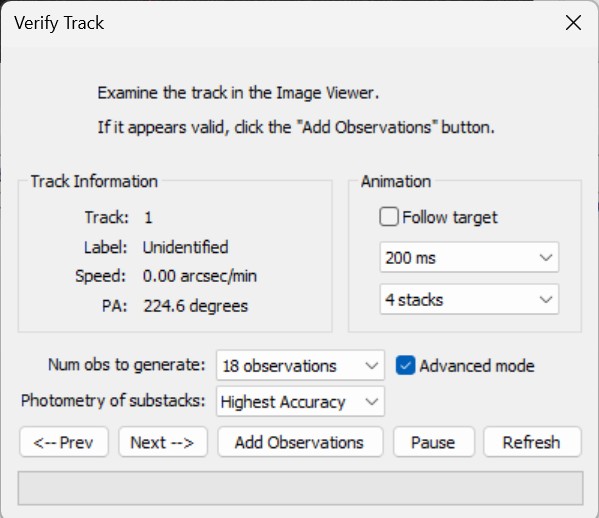Go to the previous track with Prev
The width and height of the screenshot is (599, 518).
(x=64, y=442)
